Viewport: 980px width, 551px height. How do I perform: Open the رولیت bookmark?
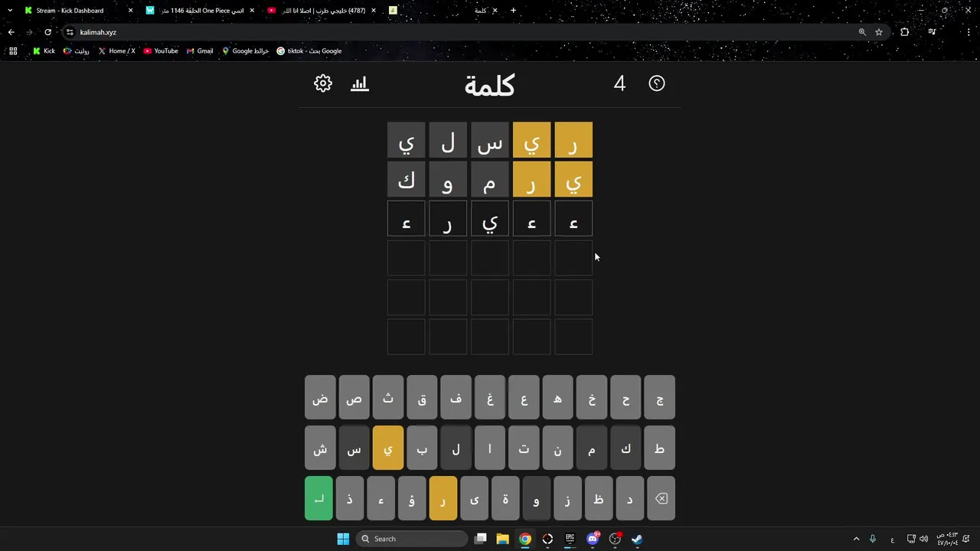77,51
